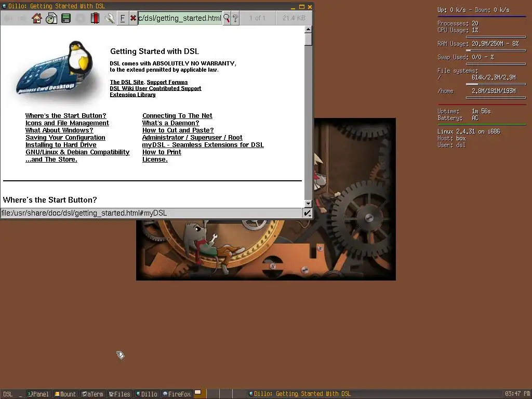Clear the URL with the red X

pos(133,18)
